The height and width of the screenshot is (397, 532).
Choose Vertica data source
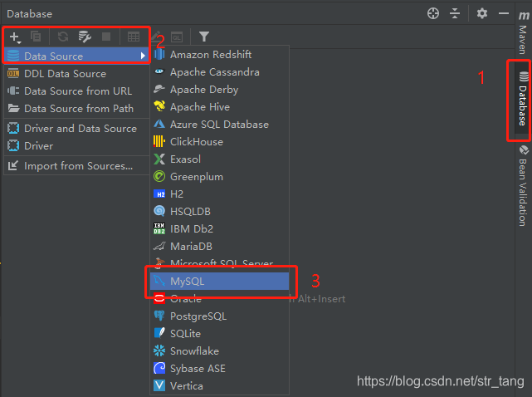pyautogui.click(x=219, y=386)
